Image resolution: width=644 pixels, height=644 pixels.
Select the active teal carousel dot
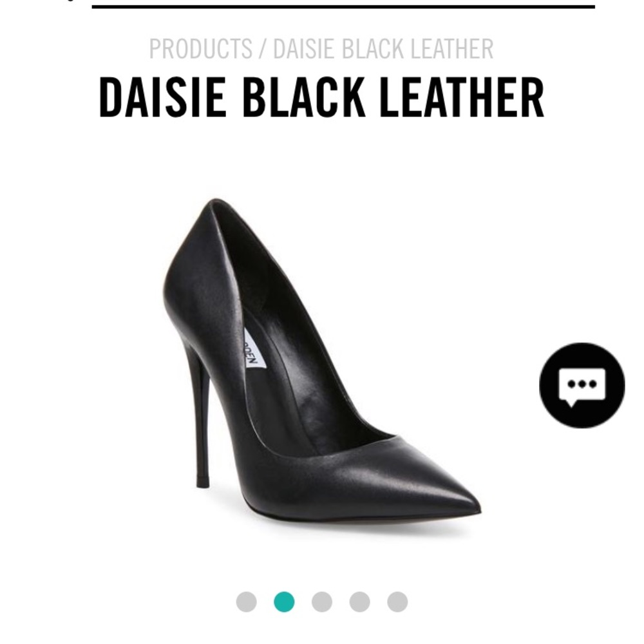[284, 601]
